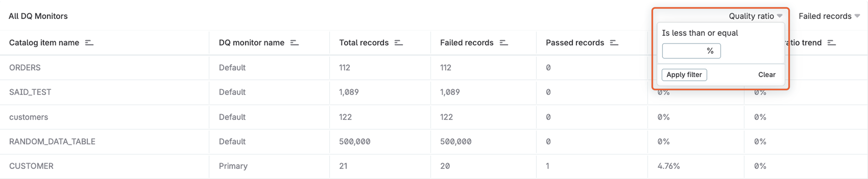Click the Total records column header
Viewport: 868px width, 179px height.
364,43
